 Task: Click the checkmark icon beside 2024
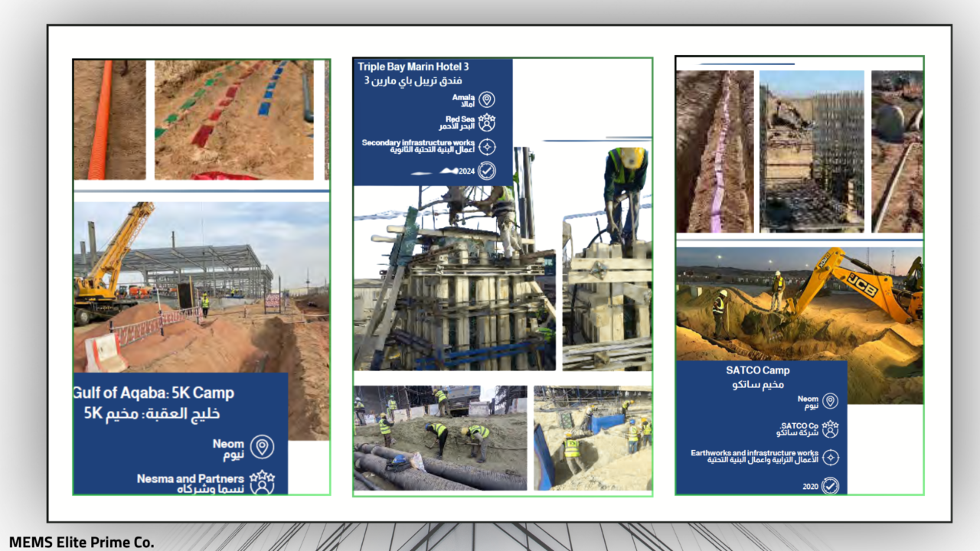coord(486,171)
